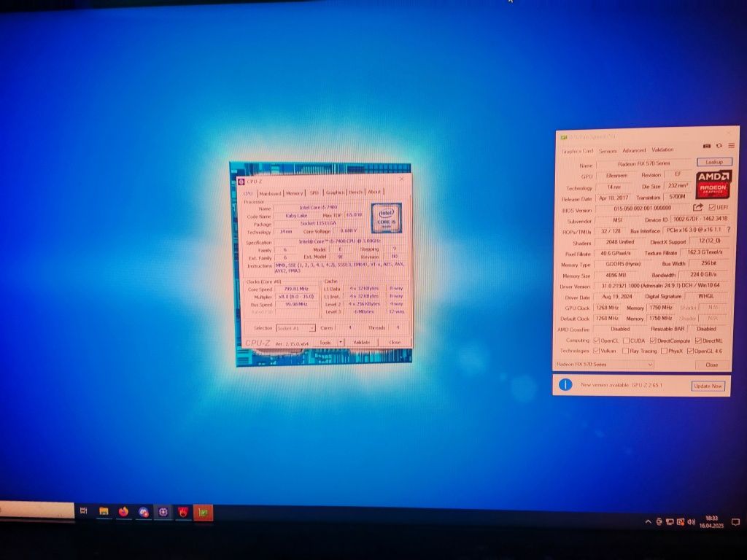This screenshot has height=560, width=747.
Task: Click the Lookup button in GPU-Z
Action: 714,162
